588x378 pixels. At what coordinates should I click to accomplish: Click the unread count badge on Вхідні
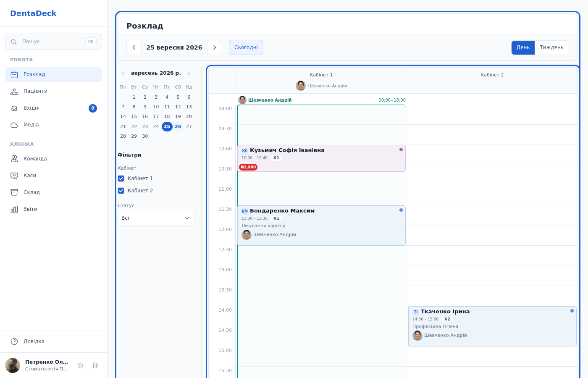[x=93, y=108]
